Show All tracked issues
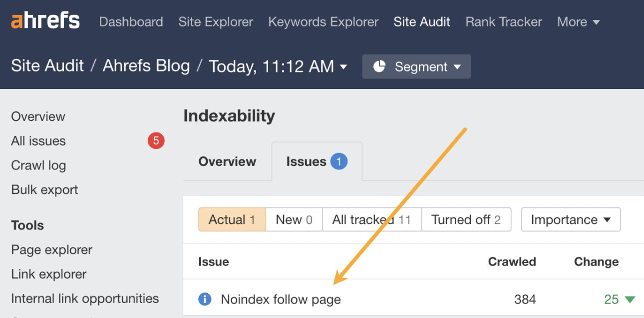 point(371,219)
